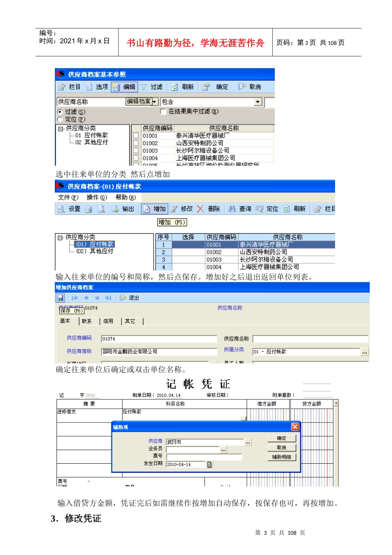Click 确定 icon in reference window toolbar

206,87
